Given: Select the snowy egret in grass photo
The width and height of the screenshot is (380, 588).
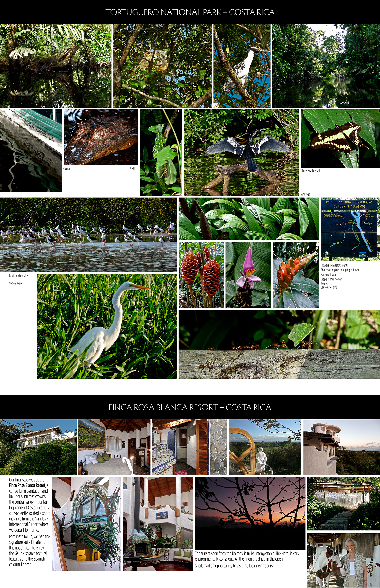Looking at the screenshot, I should 107,326.
